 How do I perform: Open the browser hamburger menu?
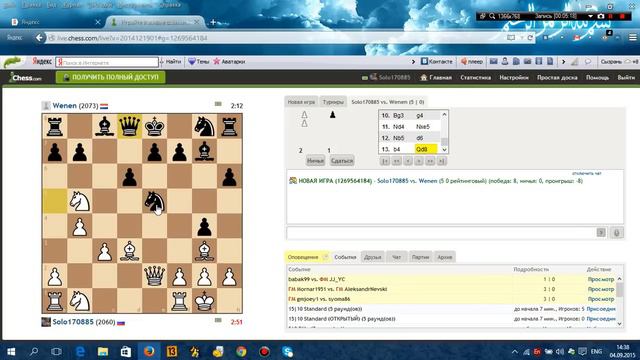point(632,38)
